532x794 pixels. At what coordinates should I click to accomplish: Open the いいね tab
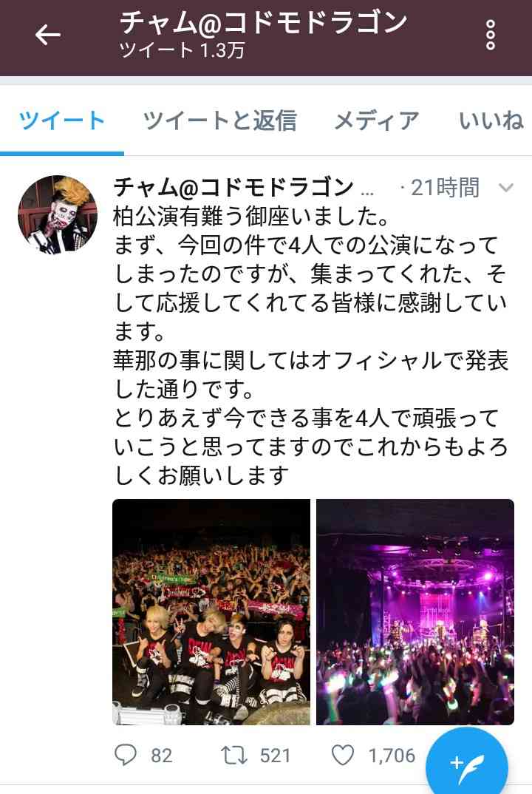click(x=491, y=121)
